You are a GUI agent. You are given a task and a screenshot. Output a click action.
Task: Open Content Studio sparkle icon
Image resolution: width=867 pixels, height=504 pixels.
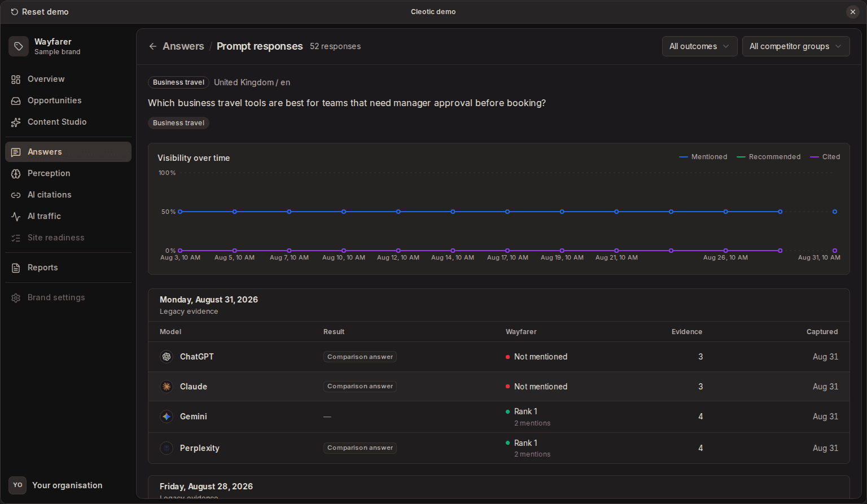(16, 122)
